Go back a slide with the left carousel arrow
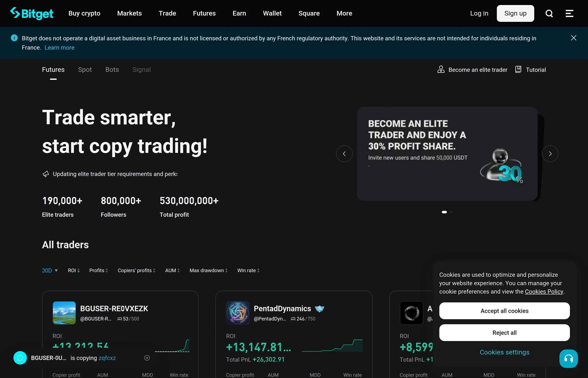Screen dimensions: 588x378 point(344,154)
